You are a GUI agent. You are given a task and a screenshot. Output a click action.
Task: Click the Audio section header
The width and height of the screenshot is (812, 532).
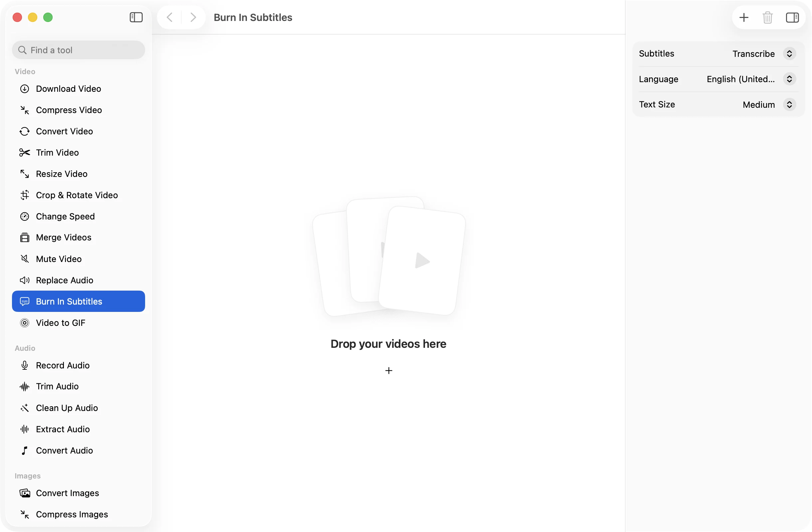coord(25,348)
